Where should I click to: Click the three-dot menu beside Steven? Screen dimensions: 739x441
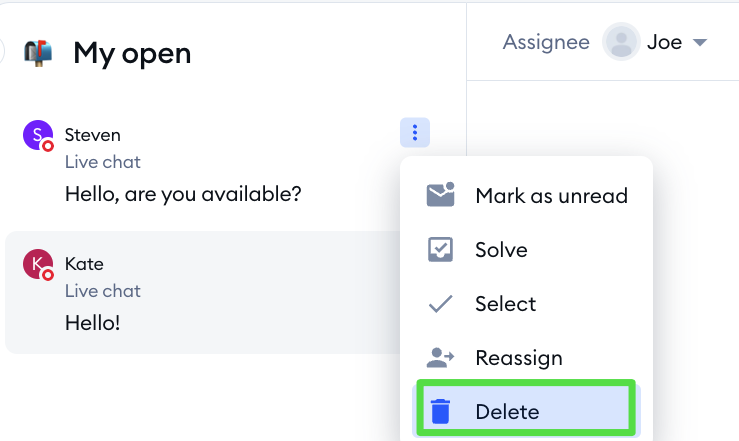(415, 132)
